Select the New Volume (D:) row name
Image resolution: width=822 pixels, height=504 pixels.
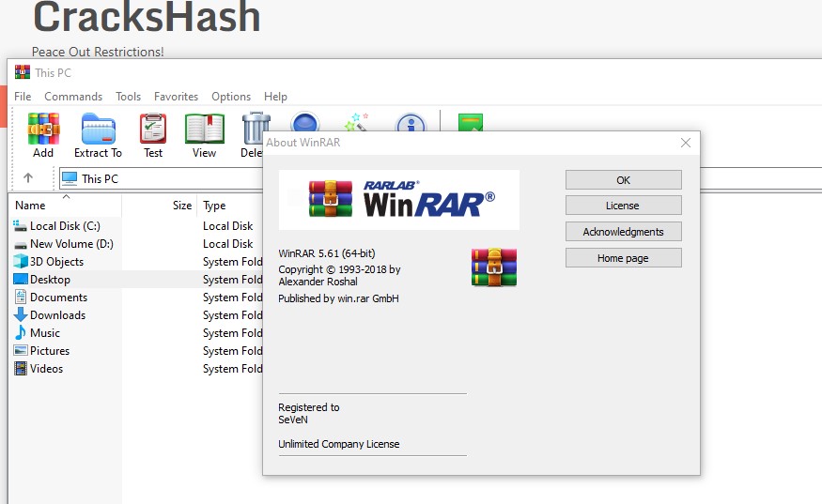[71, 244]
